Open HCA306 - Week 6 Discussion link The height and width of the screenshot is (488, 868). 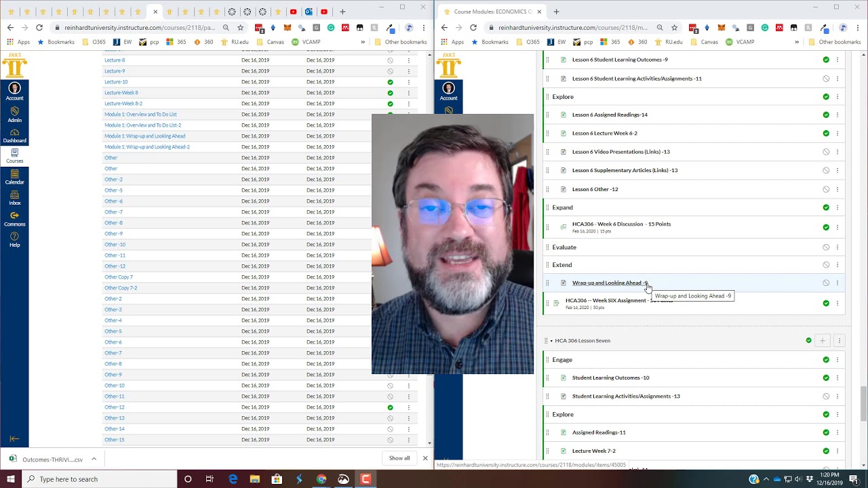[x=621, y=224]
